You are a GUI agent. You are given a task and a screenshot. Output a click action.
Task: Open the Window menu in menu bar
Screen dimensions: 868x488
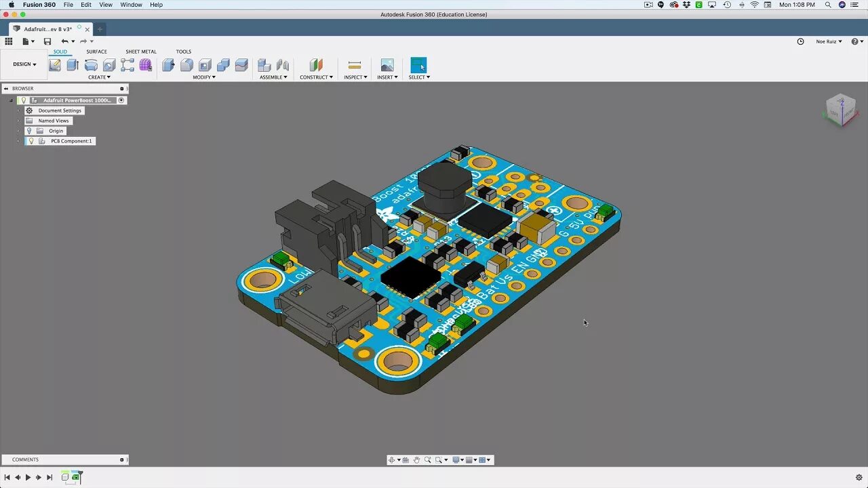[131, 5]
